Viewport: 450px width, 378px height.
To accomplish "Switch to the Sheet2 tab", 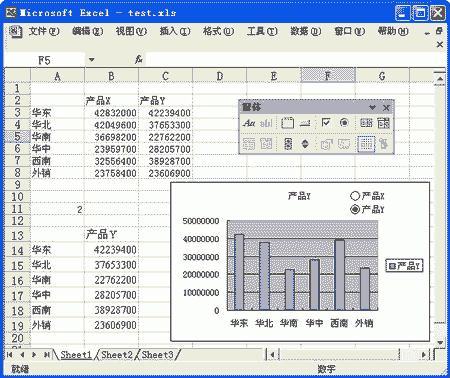I will 117,355.
